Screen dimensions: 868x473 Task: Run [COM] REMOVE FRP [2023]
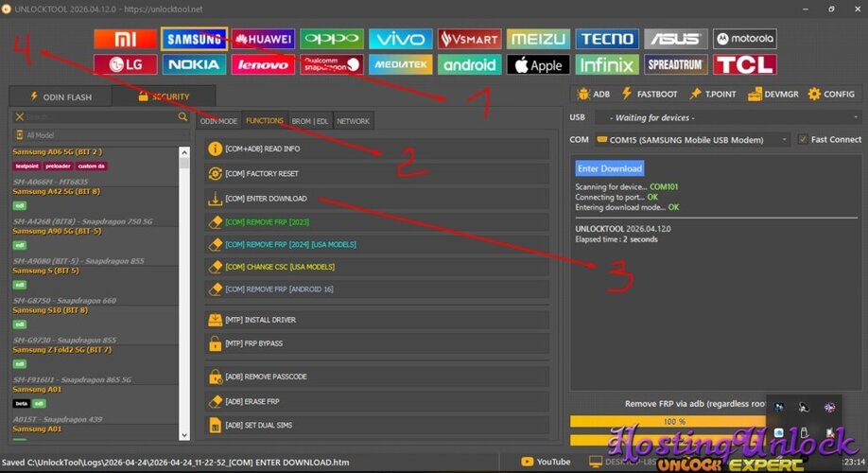377,222
